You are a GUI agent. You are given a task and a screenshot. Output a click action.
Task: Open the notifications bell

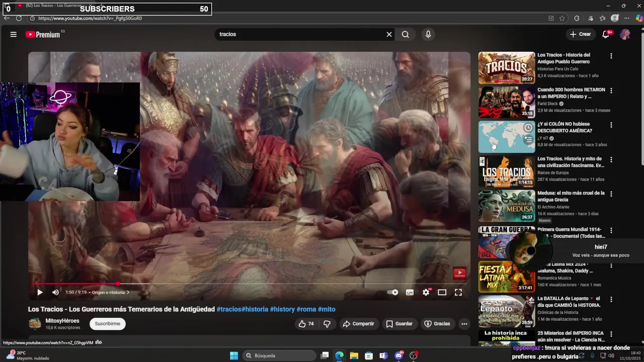606,34
